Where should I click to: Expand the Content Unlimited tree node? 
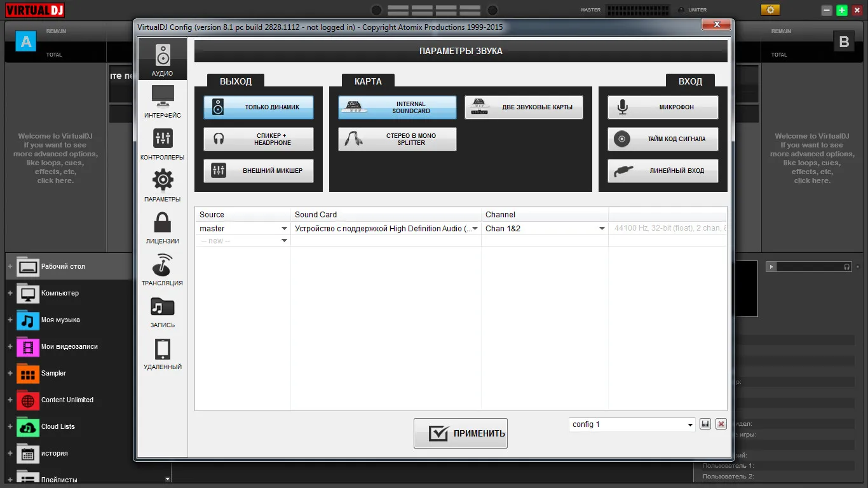(x=10, y=400)
